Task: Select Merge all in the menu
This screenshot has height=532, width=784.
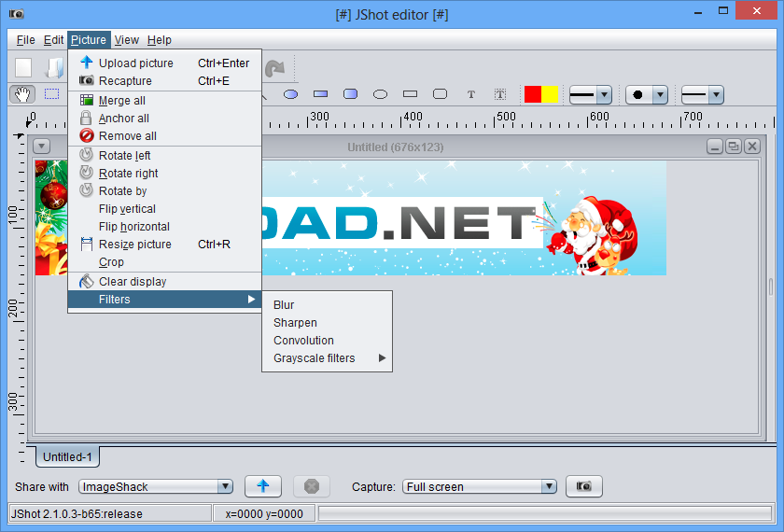Action: 164,101
